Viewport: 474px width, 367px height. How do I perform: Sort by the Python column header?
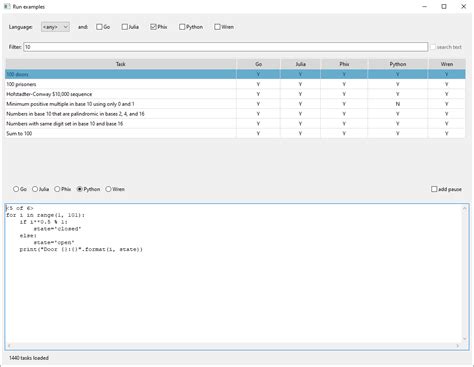pyautogui.click(x=398, y=64)
